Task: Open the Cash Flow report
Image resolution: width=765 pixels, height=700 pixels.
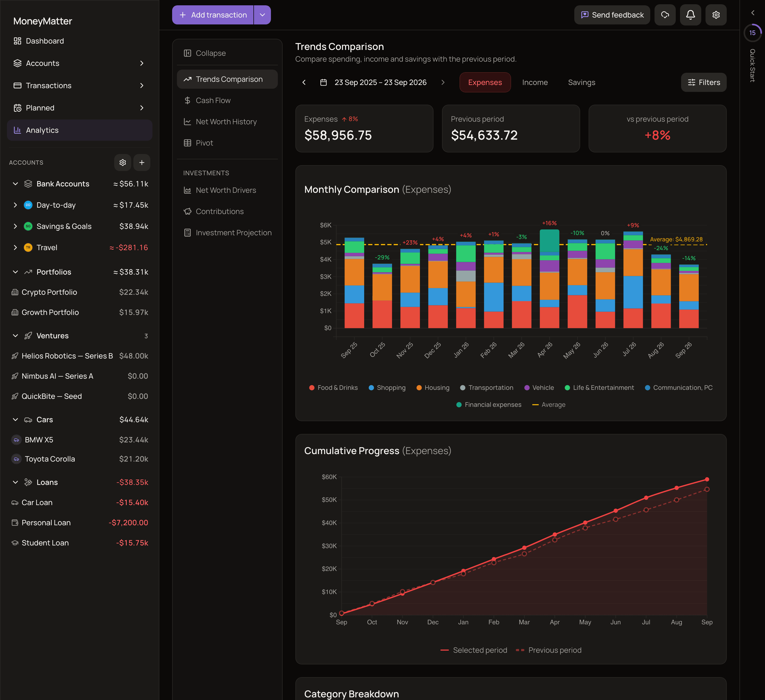Action: click(227, 100)
